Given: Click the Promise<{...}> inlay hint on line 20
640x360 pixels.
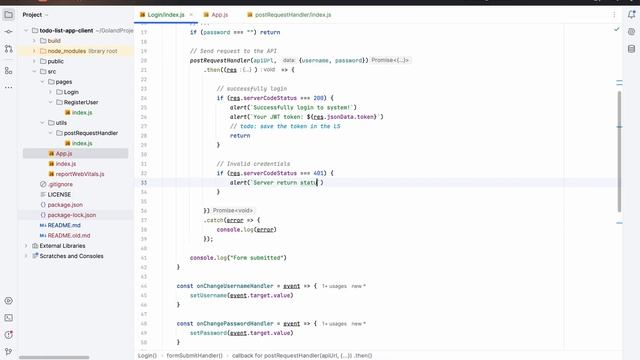Looking at the screenshot, I should tap(391, 60).
